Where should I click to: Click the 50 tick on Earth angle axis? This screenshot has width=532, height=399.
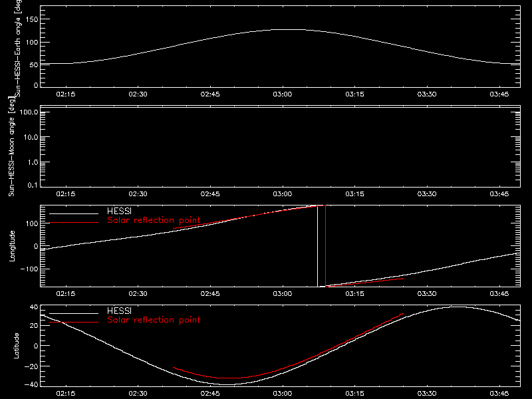(34, 65)
